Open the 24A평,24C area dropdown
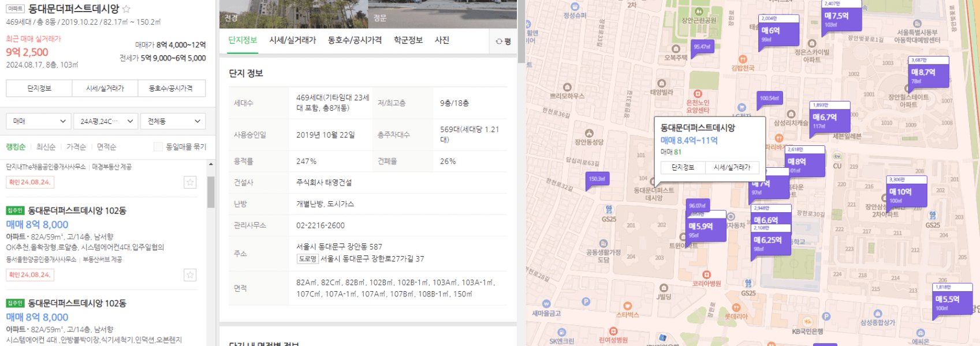 (106, 121)
